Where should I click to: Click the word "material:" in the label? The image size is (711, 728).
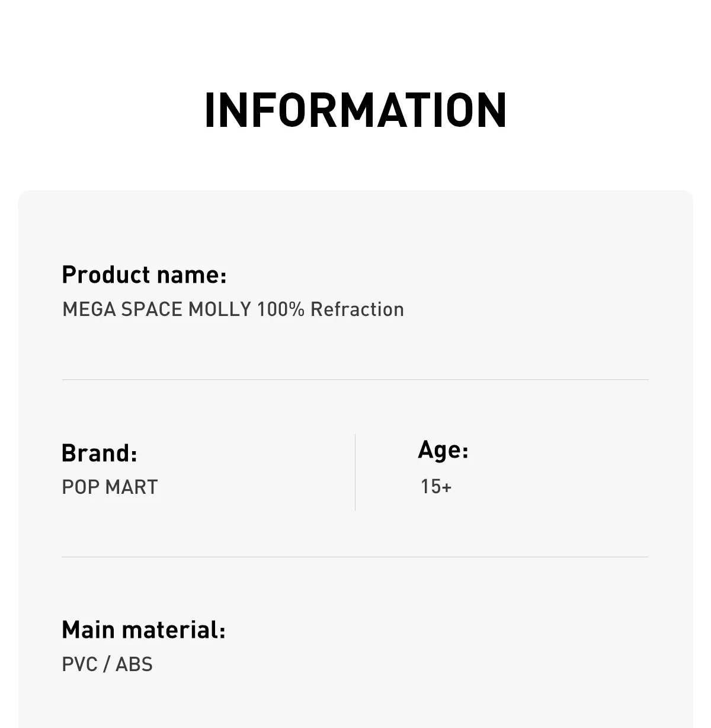tap(174, 630)
